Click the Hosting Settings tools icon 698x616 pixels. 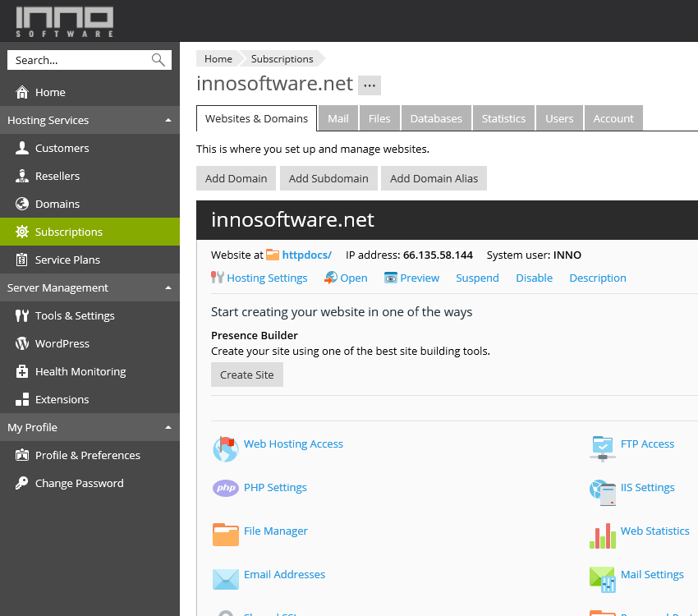218,278
